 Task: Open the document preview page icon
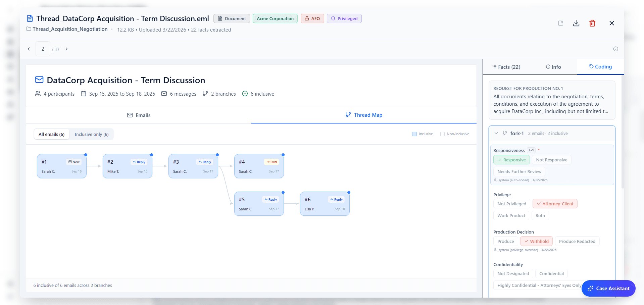coord(560,23)
